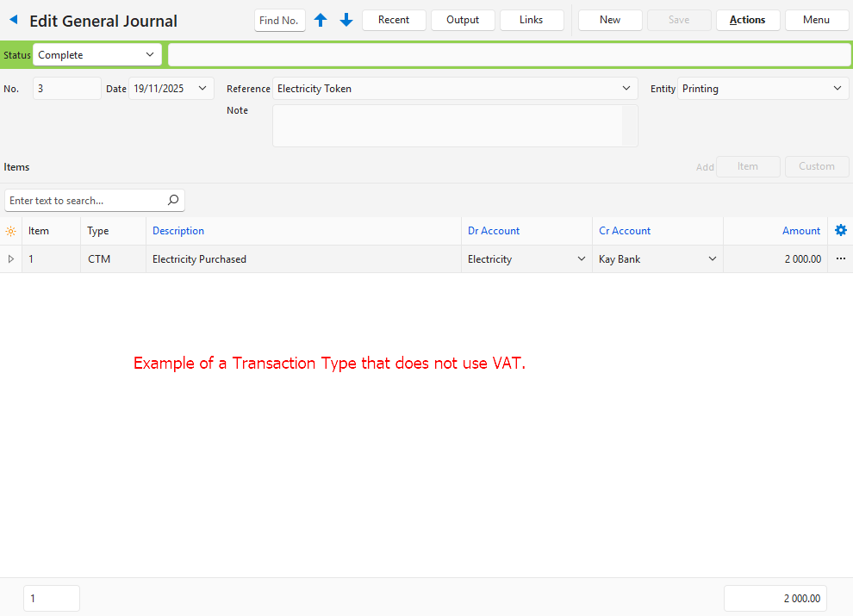Image resolution: width=853 pixels, height=616 pixels.
Task: Click the back arrow beside Edit General Journal
Action: (14, 20)
